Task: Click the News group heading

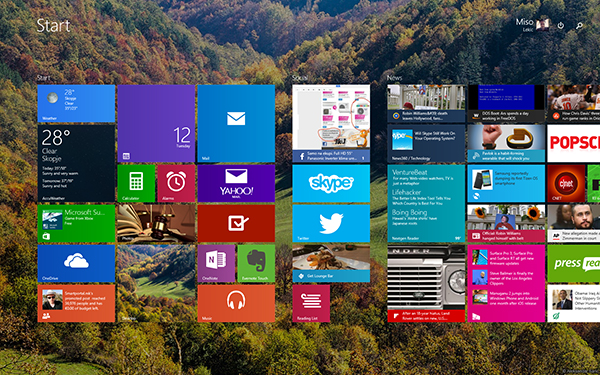Action: pyautogui.click(x=394, y=78)
